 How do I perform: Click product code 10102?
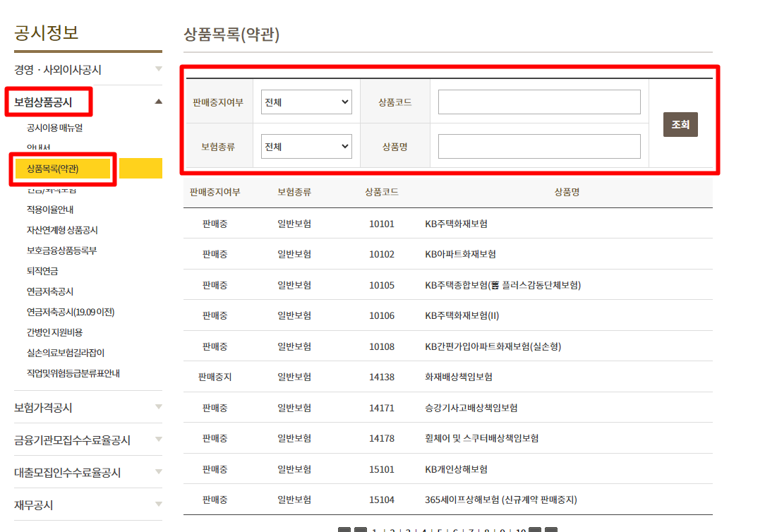(382, 254)
